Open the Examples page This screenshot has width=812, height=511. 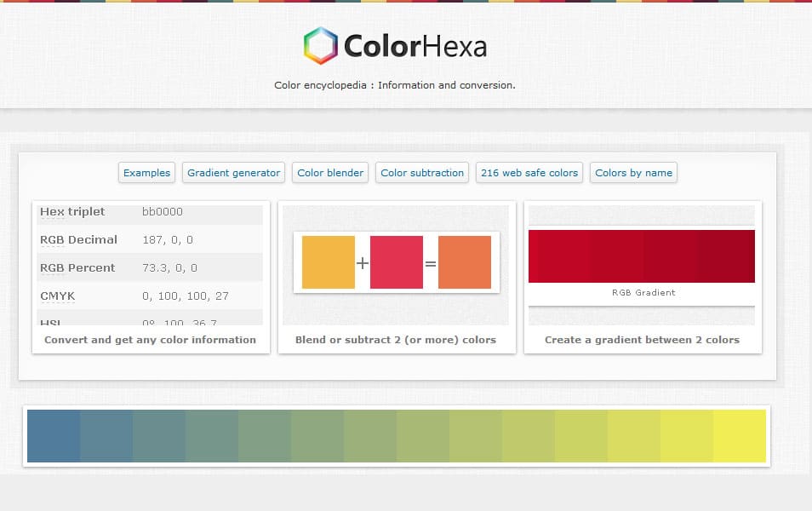146,172
